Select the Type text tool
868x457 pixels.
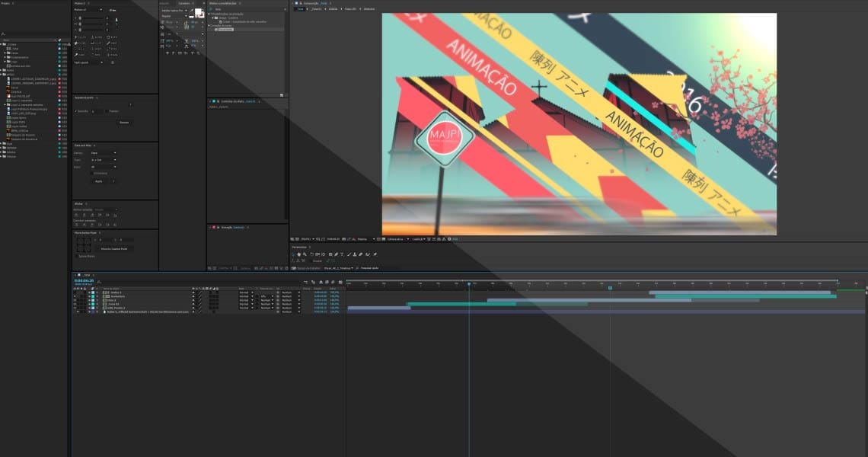pos(343,254)
